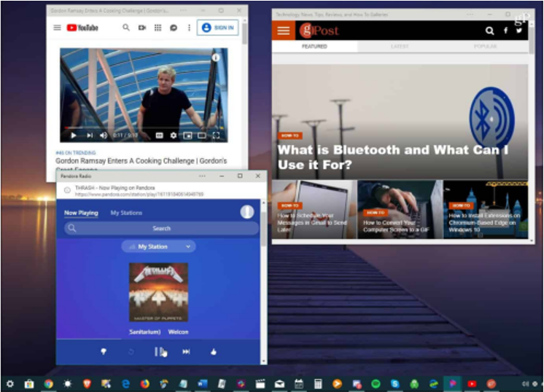The width and height of the screenshot is (544, 392).
Task: Click the Metallica Master of Puppets album art
Action: (158, 292)
